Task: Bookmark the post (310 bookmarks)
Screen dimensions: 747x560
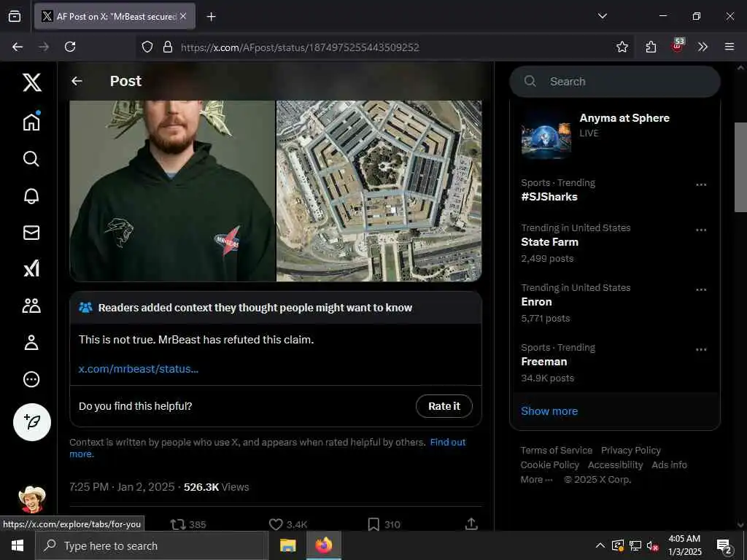Action: [384, 524]
